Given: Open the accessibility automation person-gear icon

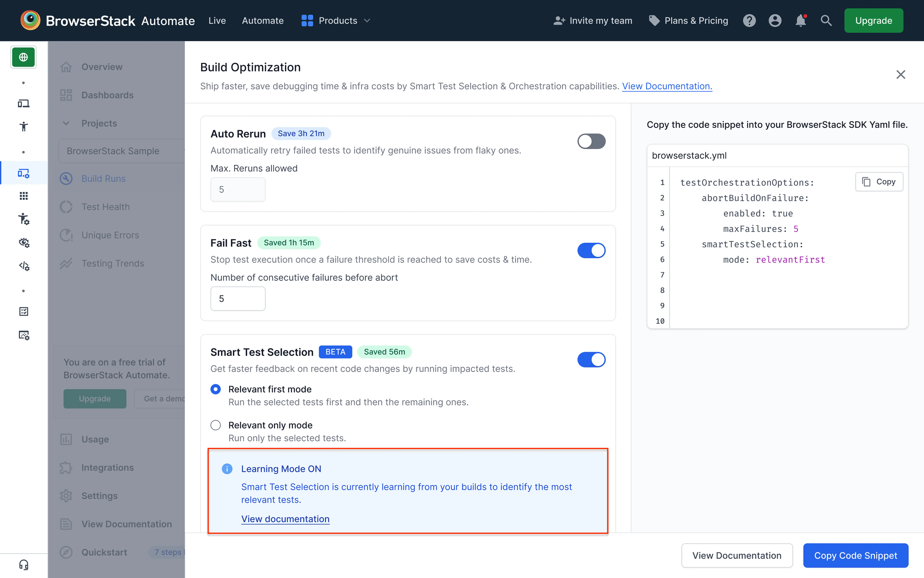Looking at the screenshot, I should (x=24, y=219).
